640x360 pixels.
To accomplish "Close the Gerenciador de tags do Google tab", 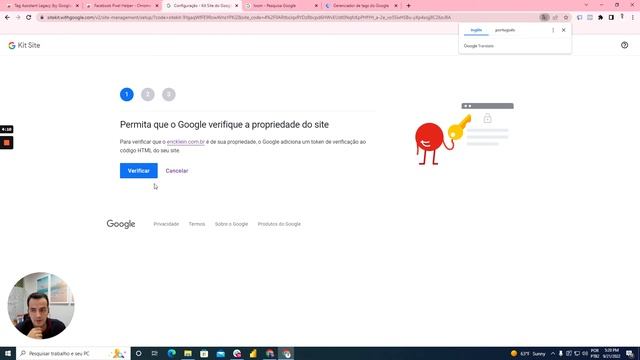I will click(x=396, y=6).
